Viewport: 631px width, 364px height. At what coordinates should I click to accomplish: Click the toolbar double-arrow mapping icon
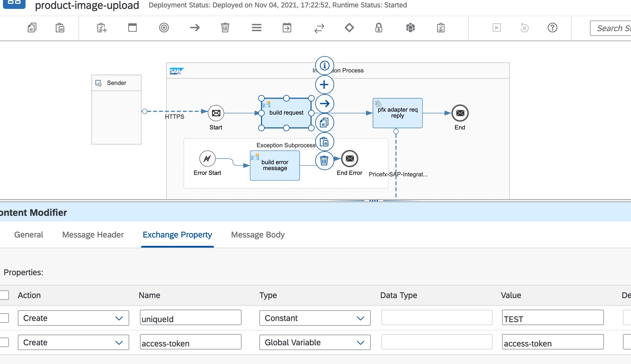coord(319,28)
